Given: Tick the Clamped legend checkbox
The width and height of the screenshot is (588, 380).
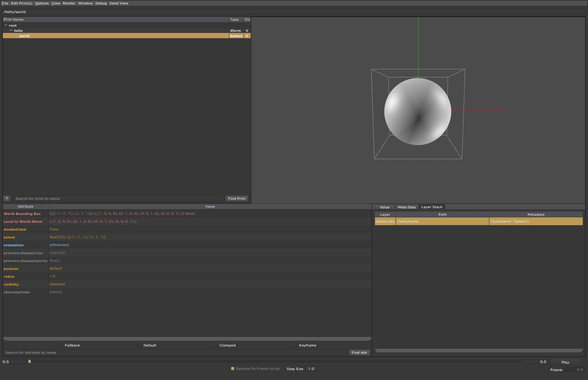Looking at the screenshot, I should coord(215,345).
